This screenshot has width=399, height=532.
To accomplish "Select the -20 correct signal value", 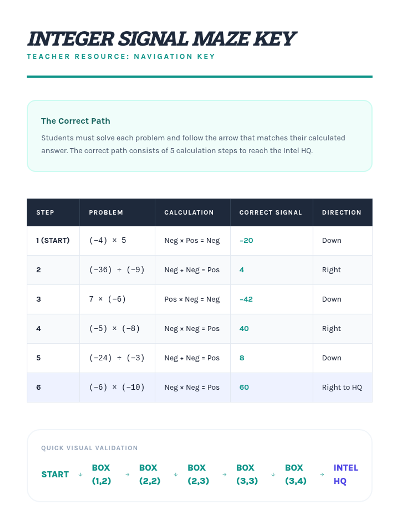I will click(246, 240).
